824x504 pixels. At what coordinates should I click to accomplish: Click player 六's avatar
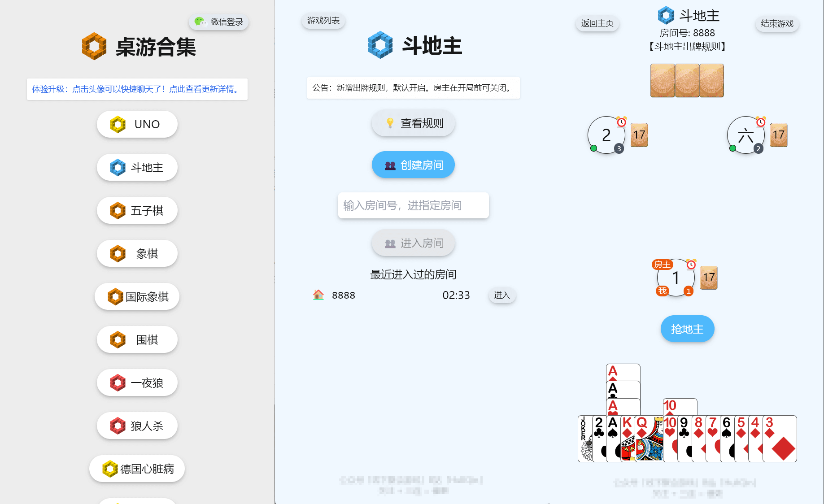746,135
